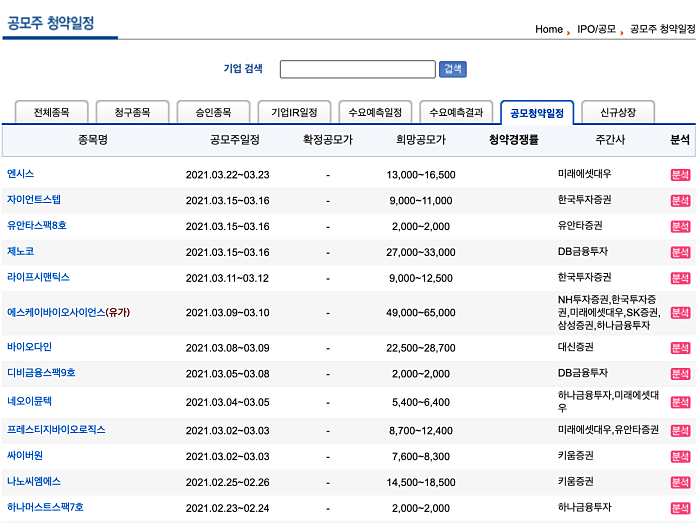Select price range 22,500~28,700
Screen dimensions: 700x523
[x=421, y=348]
